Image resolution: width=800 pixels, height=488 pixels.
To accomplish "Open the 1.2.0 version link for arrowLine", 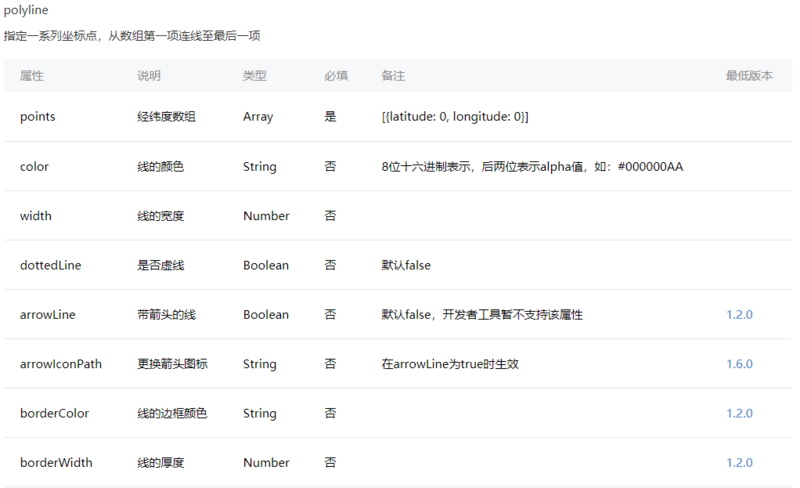I will coord(739,314).
